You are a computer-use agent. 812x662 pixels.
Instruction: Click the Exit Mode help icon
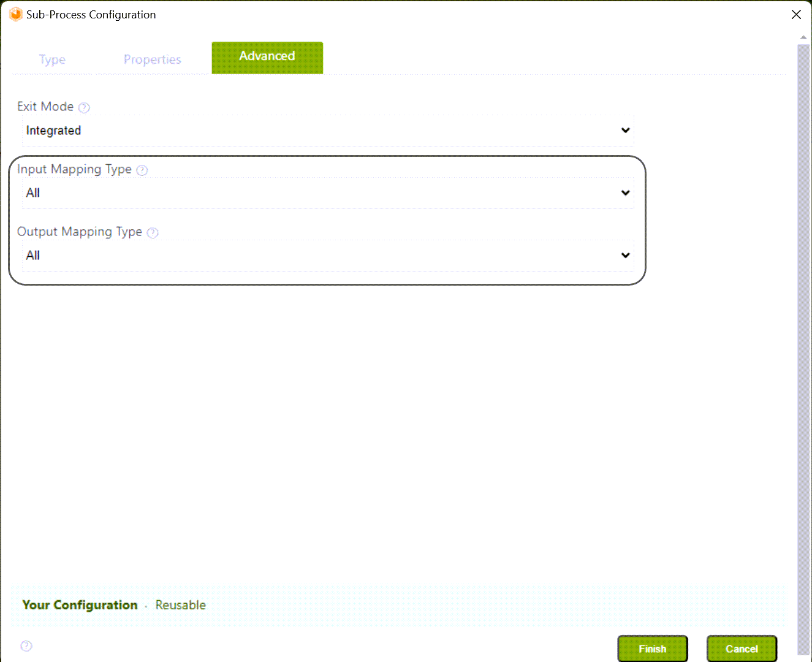(x=85, y=108)
